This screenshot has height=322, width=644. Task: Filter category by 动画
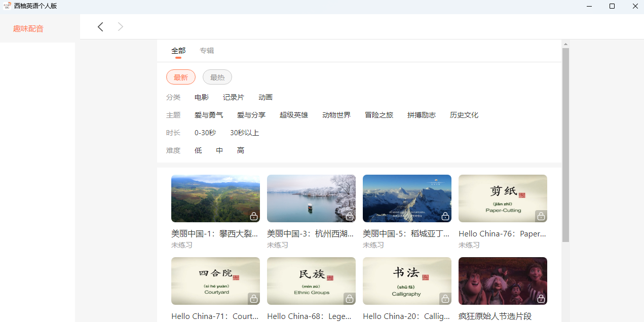coord(266,97)
